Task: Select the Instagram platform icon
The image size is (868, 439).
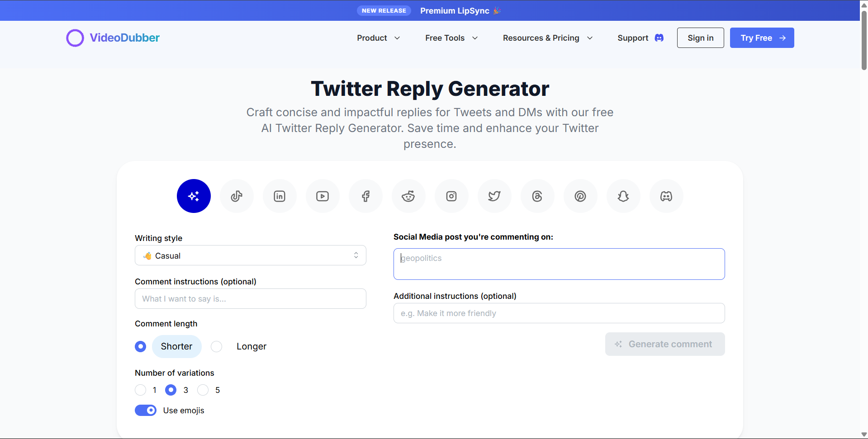Action: tap(451, 196)
